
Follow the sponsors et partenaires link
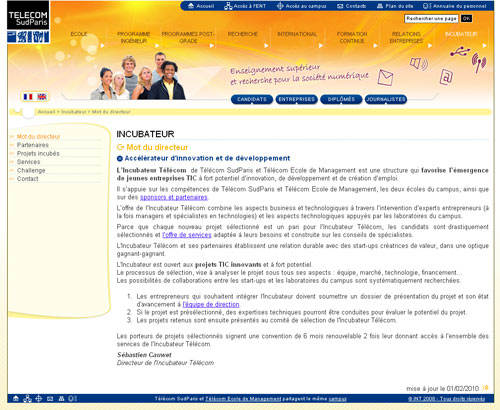click(x=174, y=197)
